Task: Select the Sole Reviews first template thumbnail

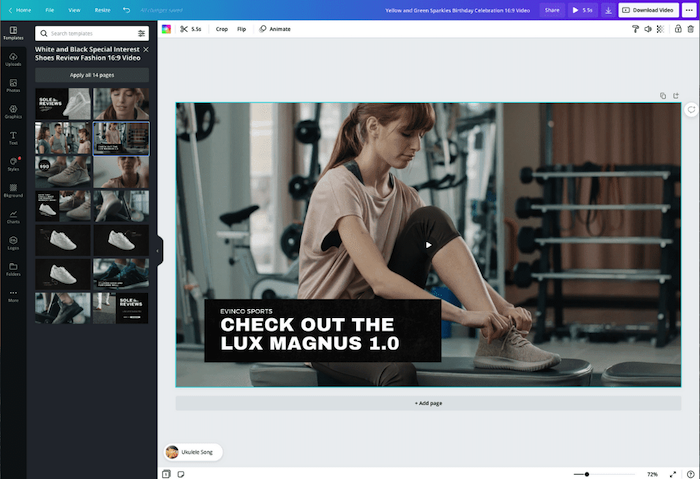Action: 62,104
